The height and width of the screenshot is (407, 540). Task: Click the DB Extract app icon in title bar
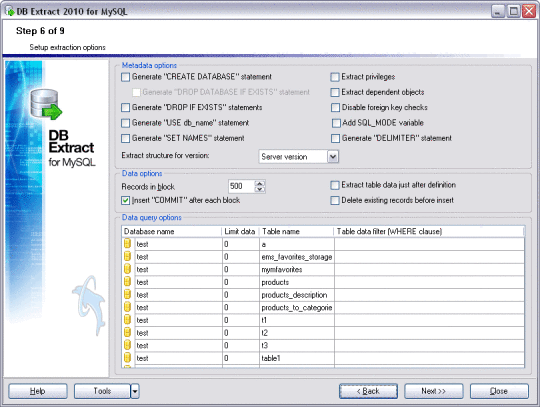click(9, 11)
